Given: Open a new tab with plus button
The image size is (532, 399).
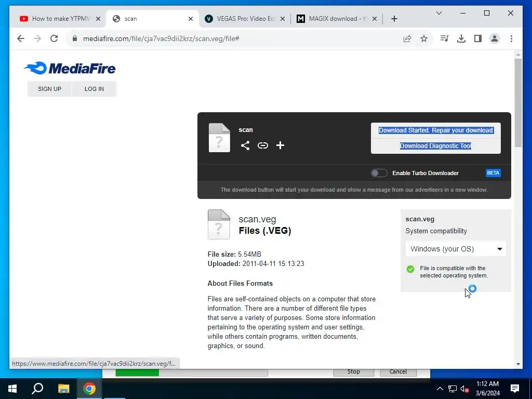Looking at the screenshot, I should pyautogui.click(x=394, y=19).
